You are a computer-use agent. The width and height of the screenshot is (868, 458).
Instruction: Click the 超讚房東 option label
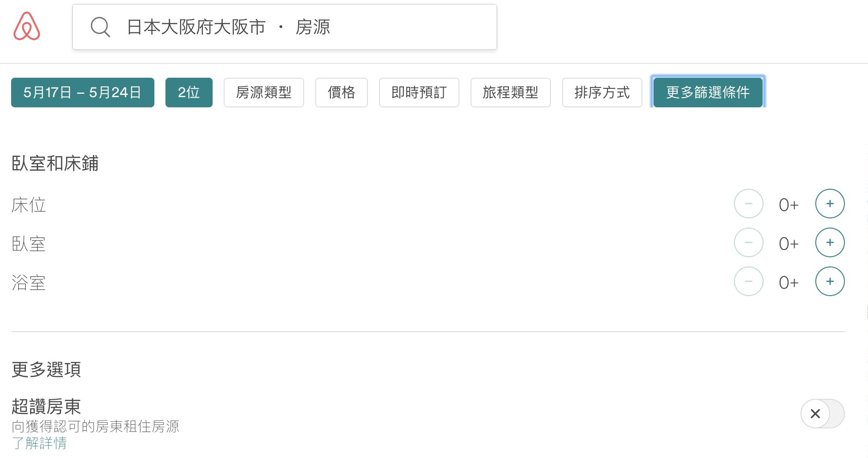pyautogui.click(x=46, y=407)
